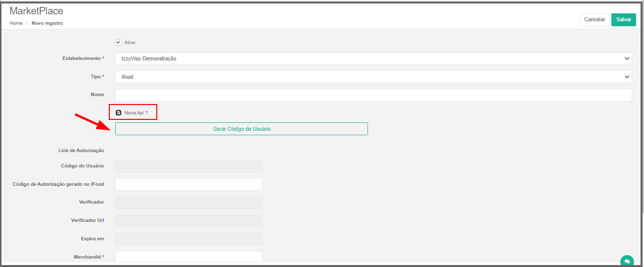
Task: Click the Código do Usuário field
Action: 189,166
